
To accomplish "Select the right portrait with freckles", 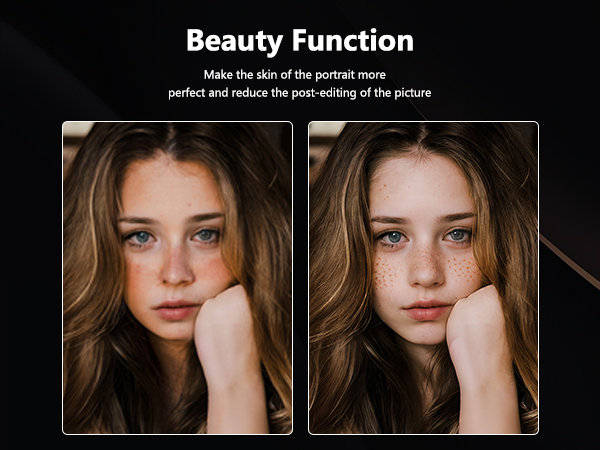I will click(x=423, y=278).
